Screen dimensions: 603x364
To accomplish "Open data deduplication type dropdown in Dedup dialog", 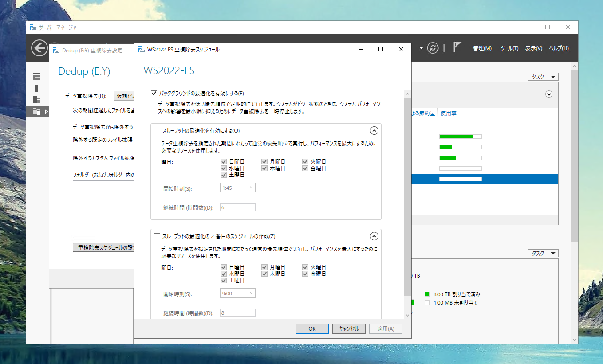I will tap(125, 96).
